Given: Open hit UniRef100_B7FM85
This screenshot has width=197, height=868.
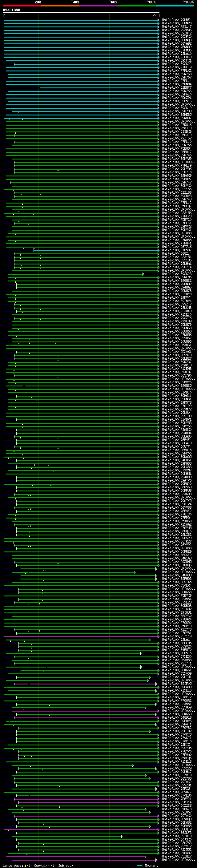Looking at the screenshot, I should click(x=177, y=50).
